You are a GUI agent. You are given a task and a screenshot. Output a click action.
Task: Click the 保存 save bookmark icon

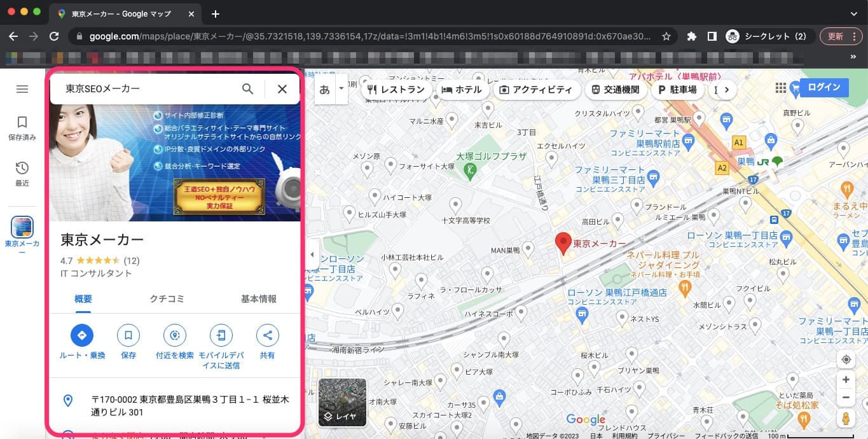128,335
